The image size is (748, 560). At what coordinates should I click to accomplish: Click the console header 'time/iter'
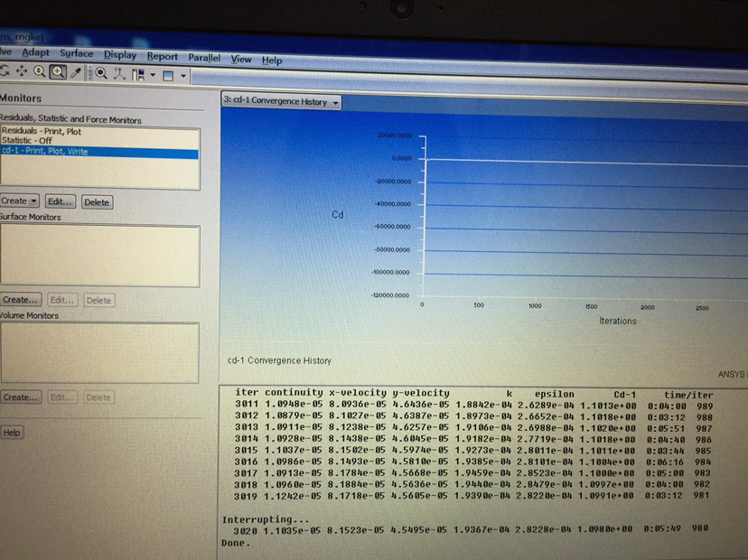688,395
